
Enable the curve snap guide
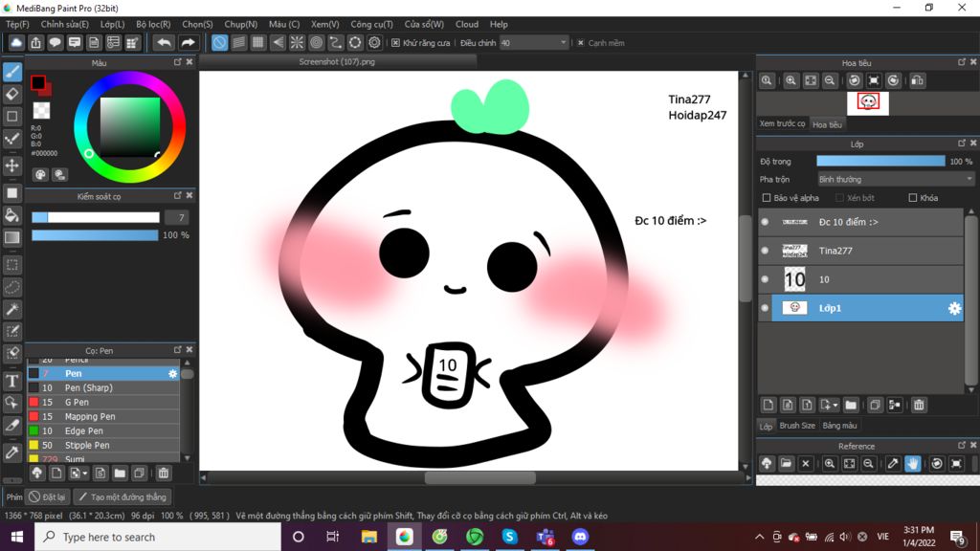point(336,42)
